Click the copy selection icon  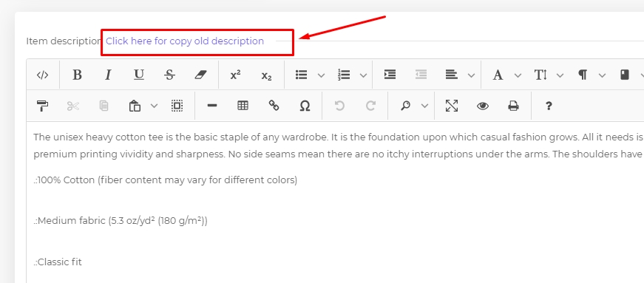104,106
